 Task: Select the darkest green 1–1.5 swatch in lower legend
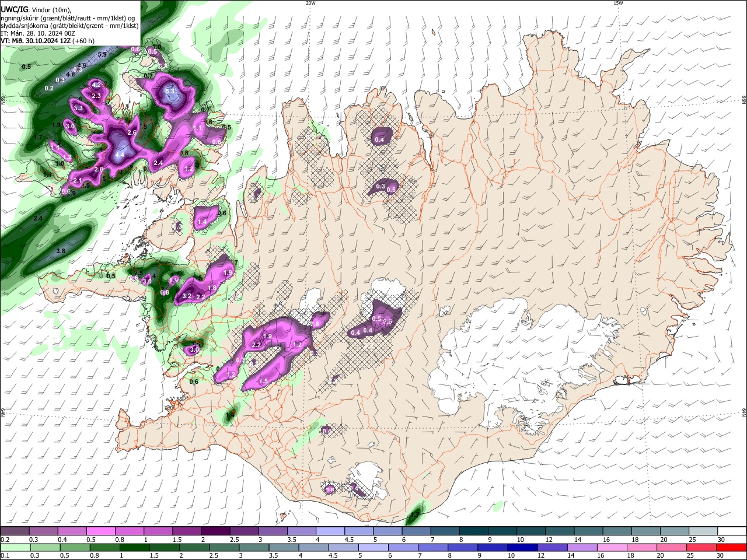tap(134, 547)
